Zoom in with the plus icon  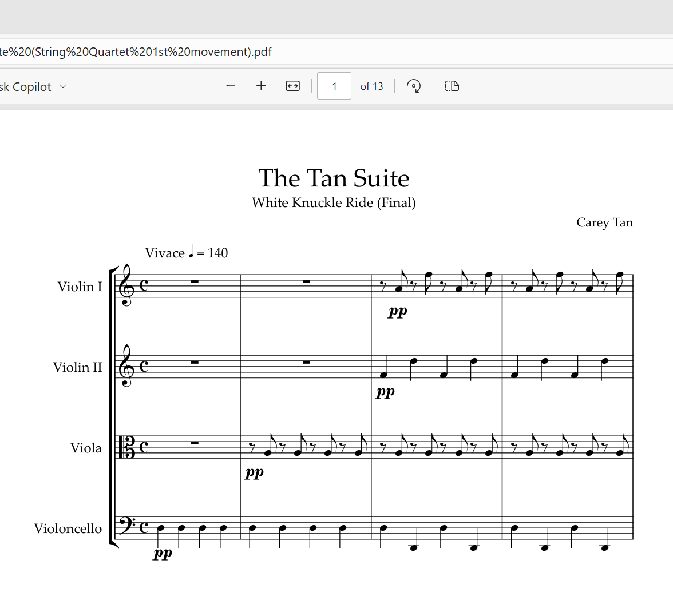coord(261,86)
